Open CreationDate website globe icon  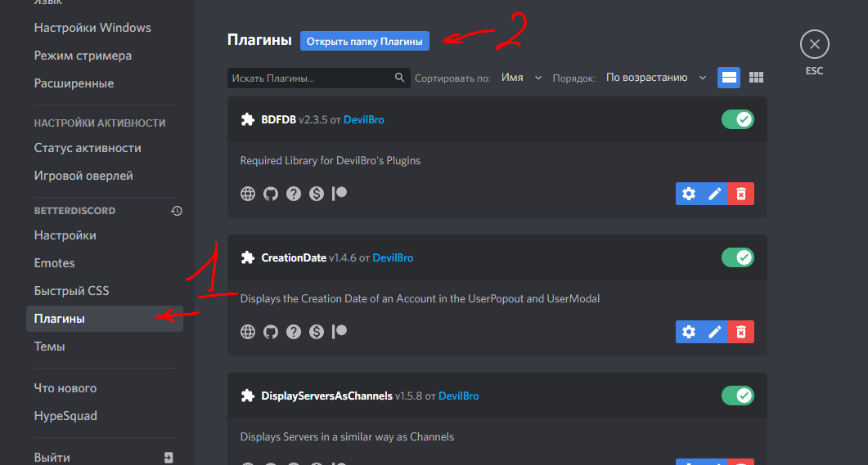(247, 332)
